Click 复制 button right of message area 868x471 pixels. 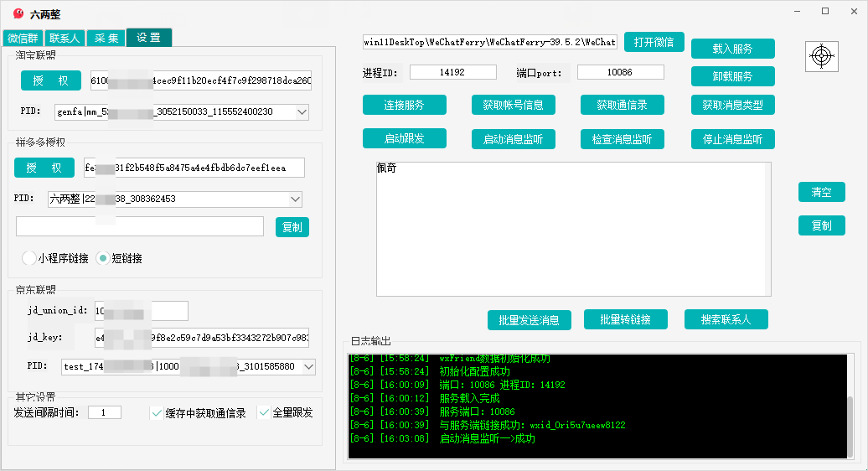click(821, 225)
